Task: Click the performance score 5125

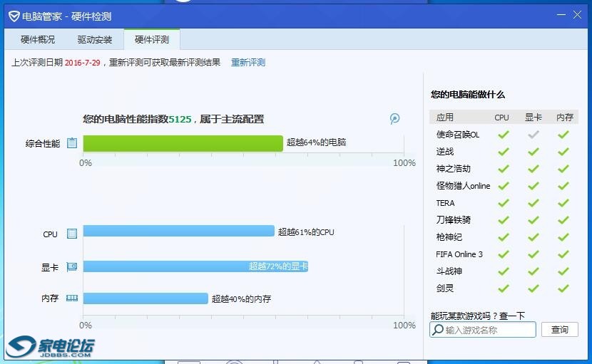Action: 180,119
